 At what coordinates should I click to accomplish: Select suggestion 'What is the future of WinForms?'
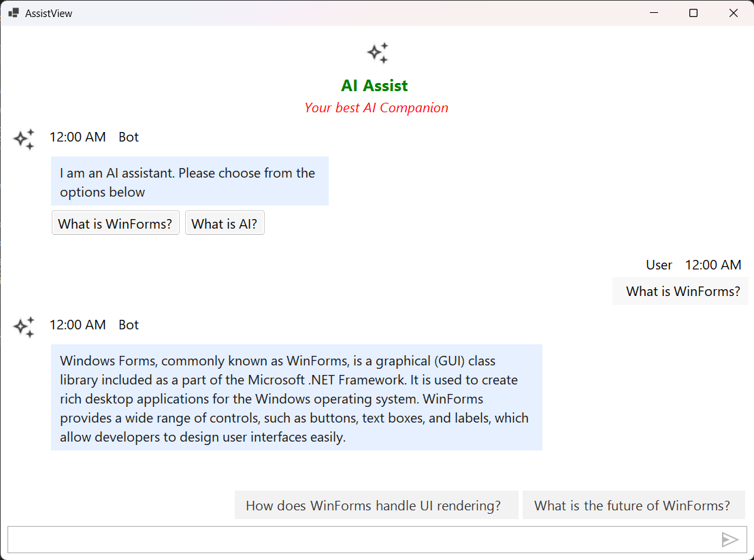click(x=634, y=505)
